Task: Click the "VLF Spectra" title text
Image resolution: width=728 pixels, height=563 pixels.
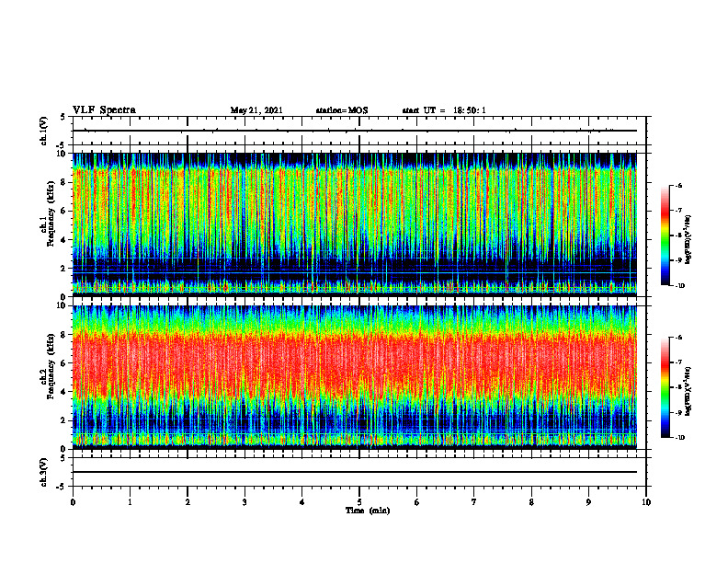Action: tap(104, 110)
